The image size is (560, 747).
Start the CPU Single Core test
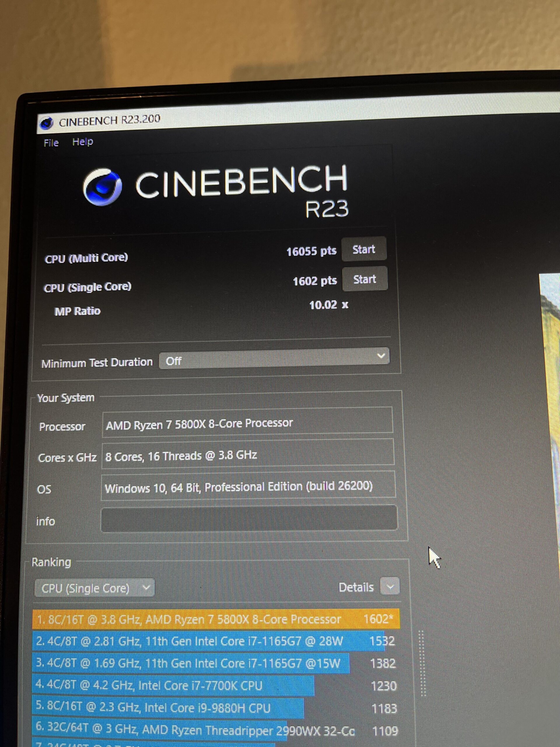tap(365, 279)
